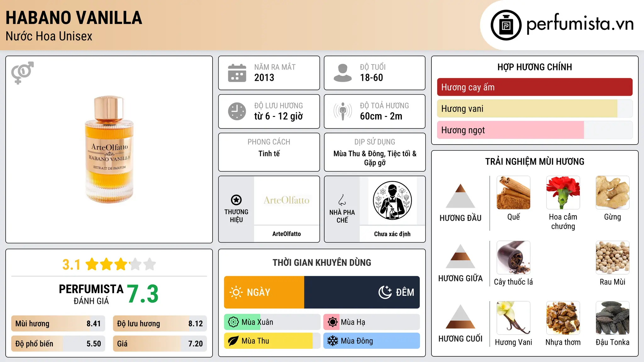Viewport: 644px width, 362px height.
Task: Click the leaf icon for Mùa Thu
Action: point(233,341)
